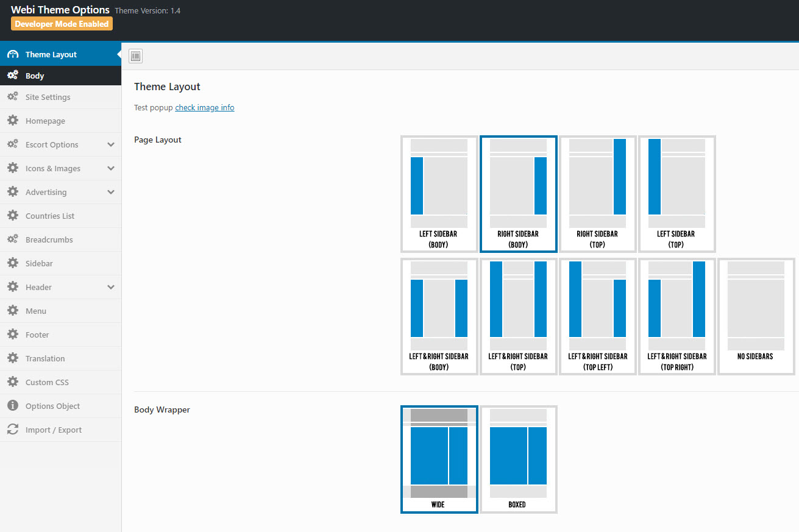Screen dimensions: 799x532
Task: Click the info icon beside Options Object
Action: tap(13, 406)
